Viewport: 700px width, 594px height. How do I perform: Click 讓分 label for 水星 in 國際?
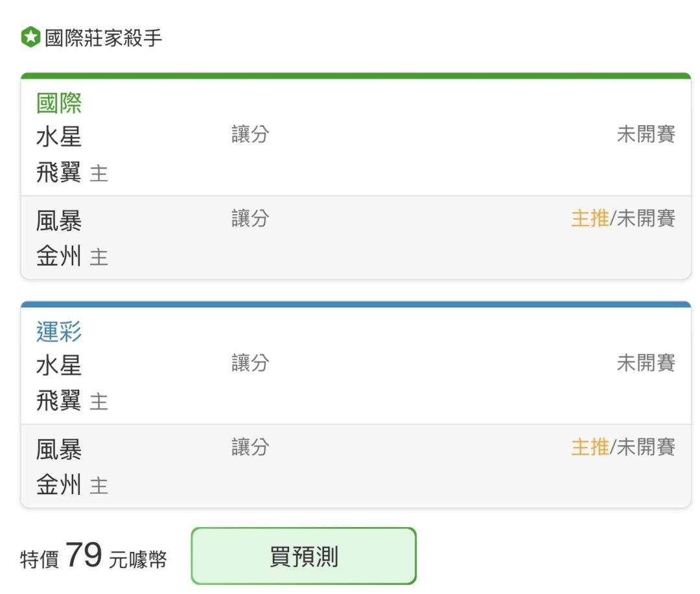[250, 134]
